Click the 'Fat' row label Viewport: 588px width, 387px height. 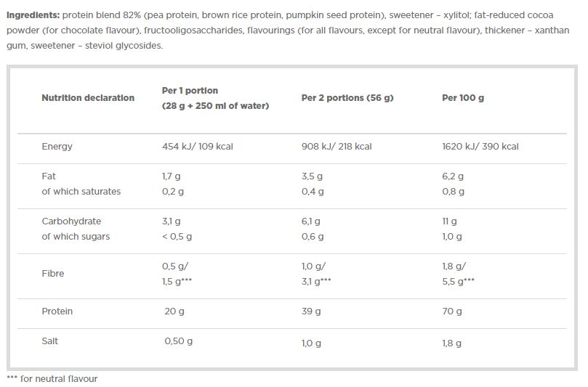click(x=49, y=176)
